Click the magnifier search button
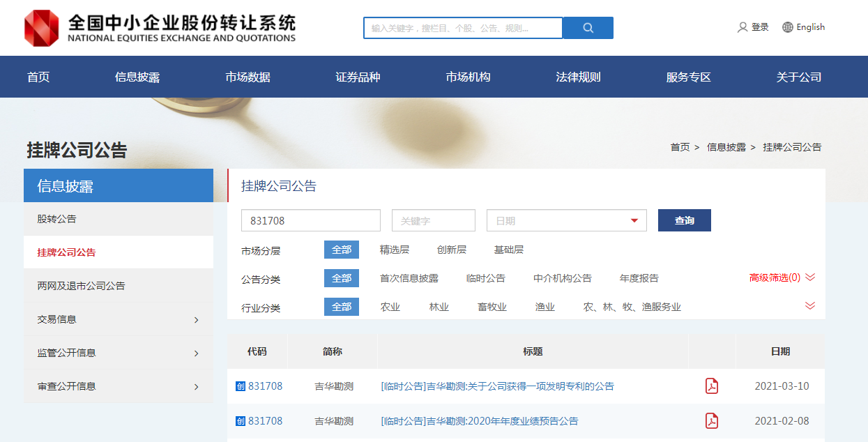This screenshot has width=868, height=442. (588, 28)
